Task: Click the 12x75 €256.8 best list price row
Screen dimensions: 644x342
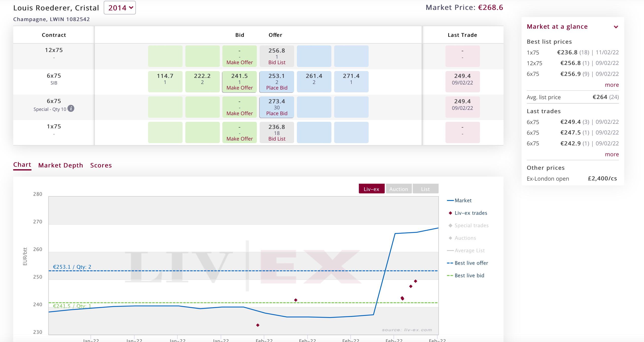Action: point(573,63)
